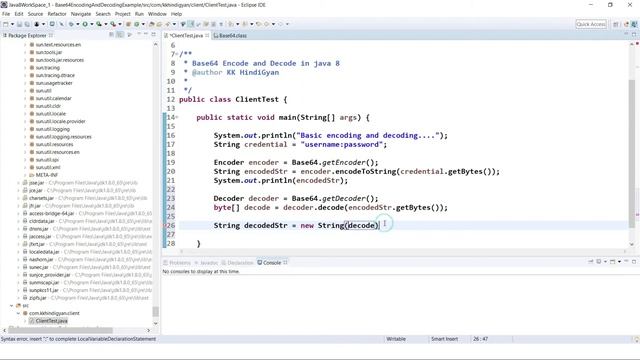Select the Java EE perspective icon at far right
The width and height of the screenshot is (640, 360).
tap(634, 24)
